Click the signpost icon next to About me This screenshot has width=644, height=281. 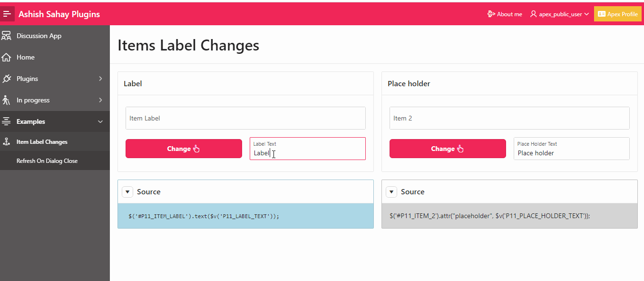tap(490, 14)
